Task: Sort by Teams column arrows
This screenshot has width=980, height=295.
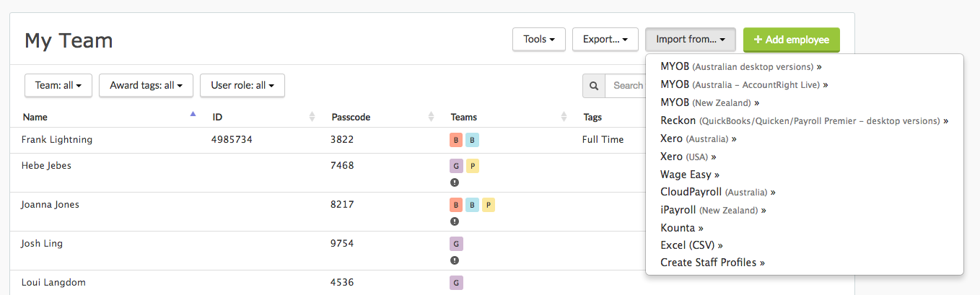Action: coord(564,117)
